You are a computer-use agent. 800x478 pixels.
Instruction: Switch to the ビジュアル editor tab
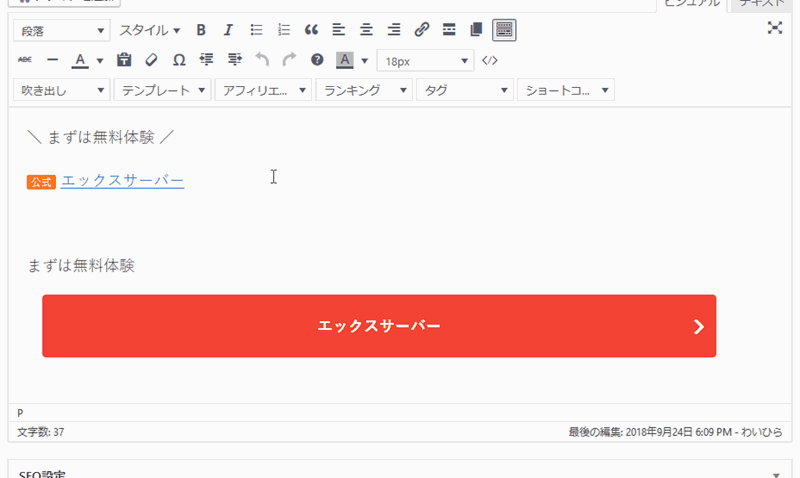coord(692,3)
